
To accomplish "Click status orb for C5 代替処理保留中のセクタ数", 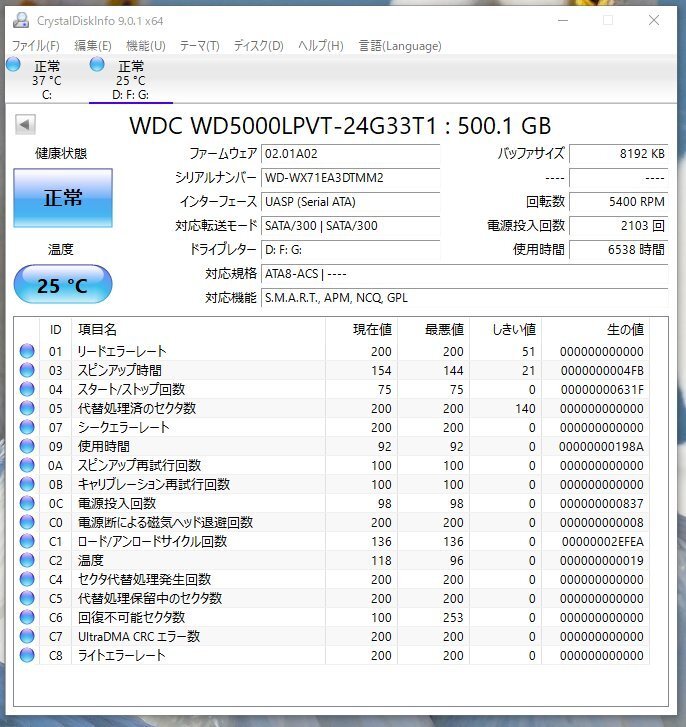I will (27, 598).
